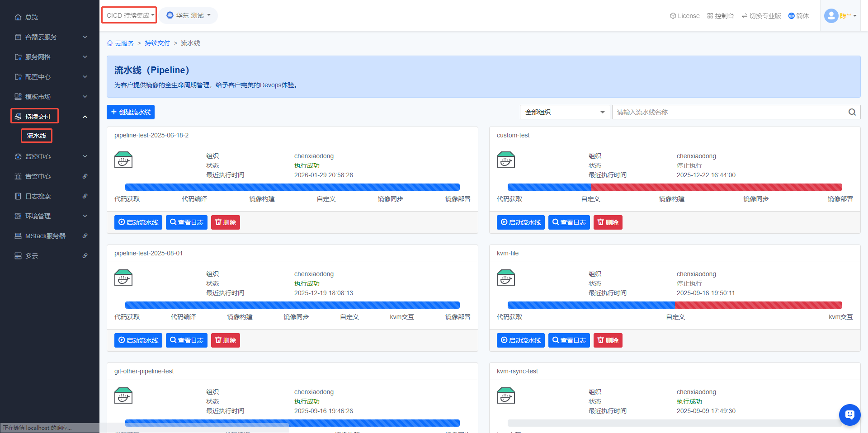Open the CICD 持续集成 dropdown

point(129,15)
